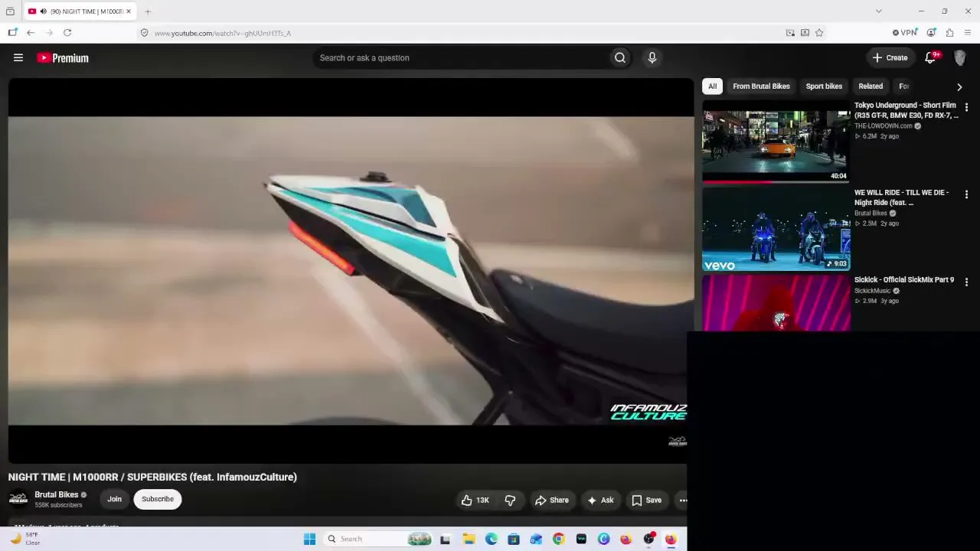Open the WE WILL RIDE - TILL WE DIE title
Viewport: 980px width, 551px height.
pyautogui.click(x=902, y=197)
